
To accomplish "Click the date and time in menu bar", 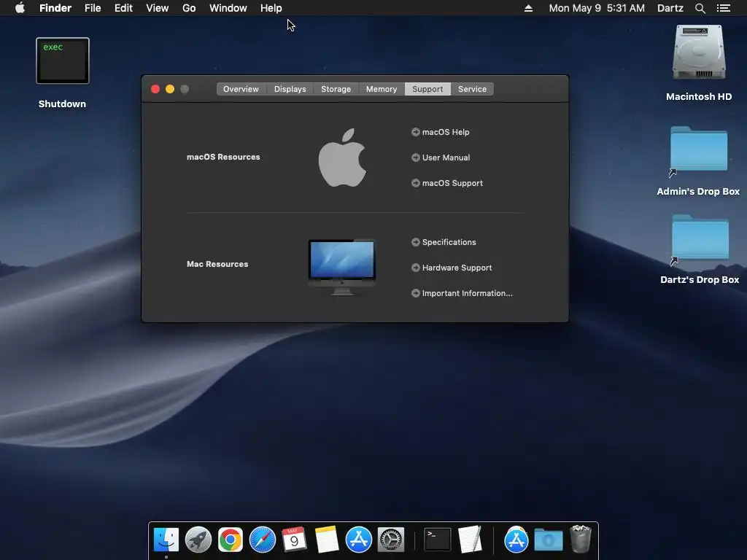I will (597, 8).
